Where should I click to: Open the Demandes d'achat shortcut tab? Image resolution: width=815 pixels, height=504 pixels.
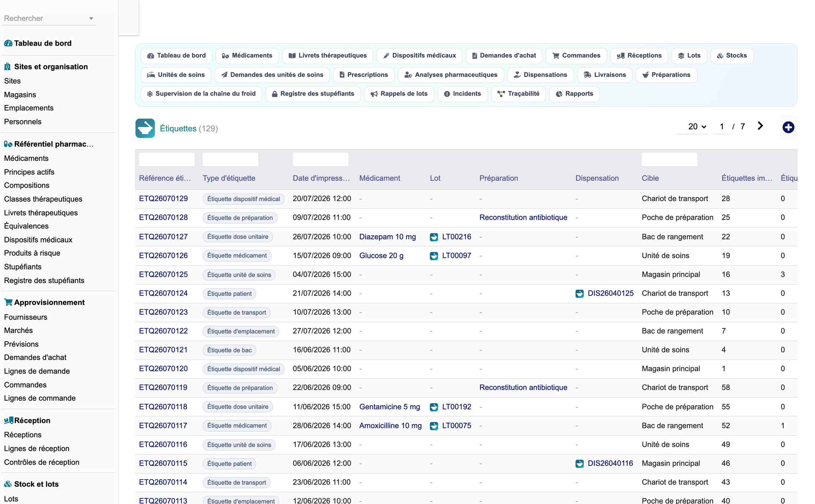click(x=504, y=56)
